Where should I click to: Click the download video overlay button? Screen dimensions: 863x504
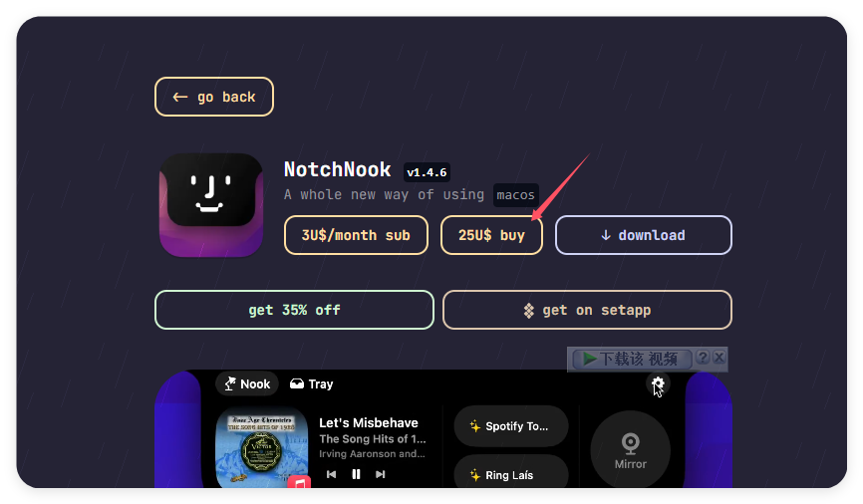(632, 360)
